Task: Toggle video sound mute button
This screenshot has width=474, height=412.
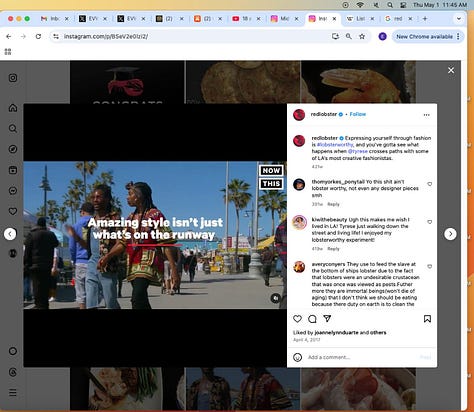Action: coord(275,298)
